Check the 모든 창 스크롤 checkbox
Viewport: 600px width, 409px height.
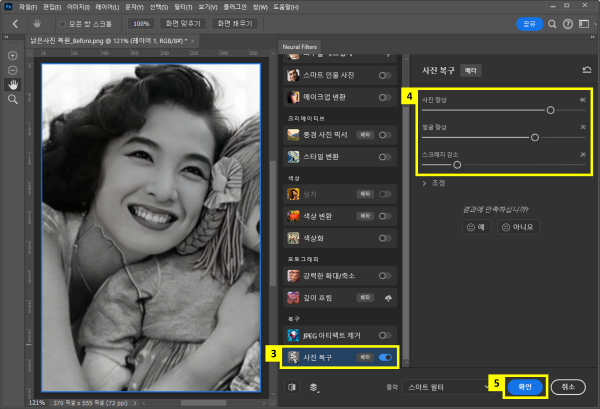63,22
